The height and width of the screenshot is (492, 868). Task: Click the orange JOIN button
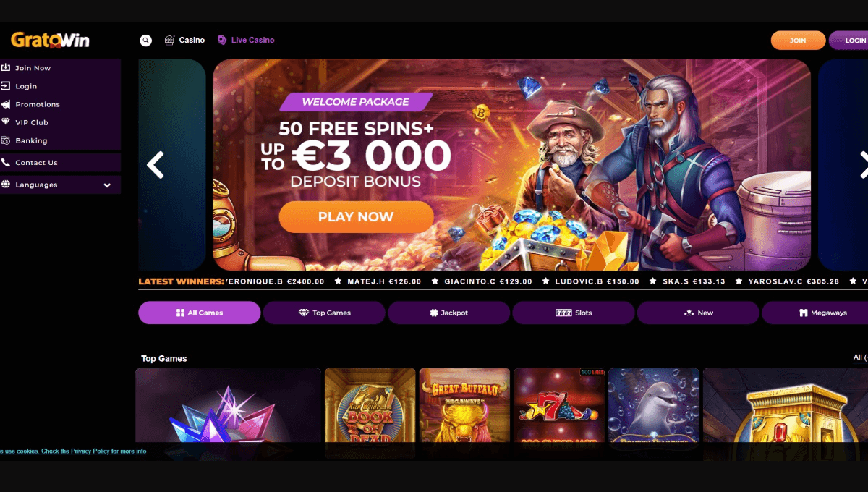tap(798, 41)
